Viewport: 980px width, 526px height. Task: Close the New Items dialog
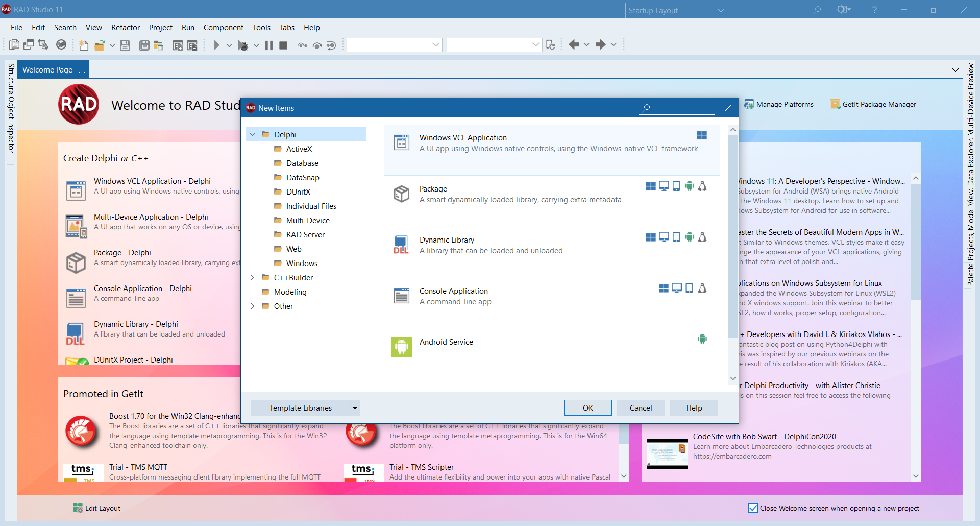(728, 108)
